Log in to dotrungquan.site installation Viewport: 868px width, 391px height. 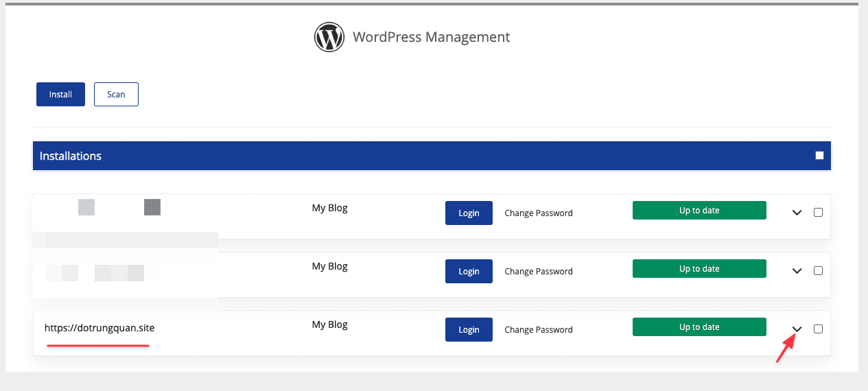pyautogui.click(x=469, y=329)
